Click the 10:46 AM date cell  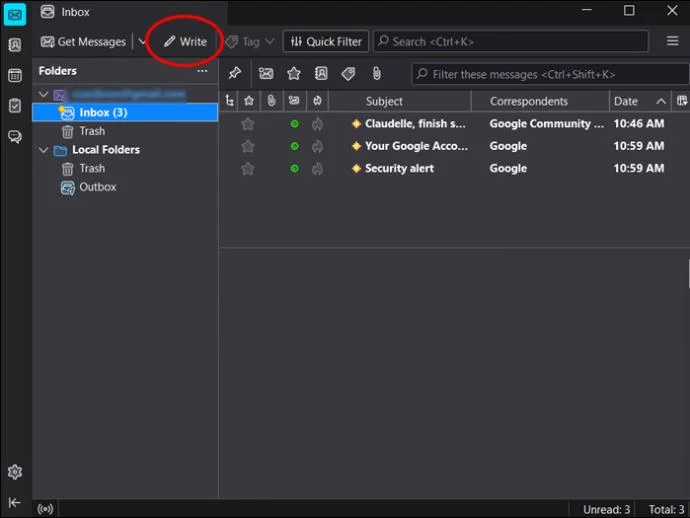639,124
